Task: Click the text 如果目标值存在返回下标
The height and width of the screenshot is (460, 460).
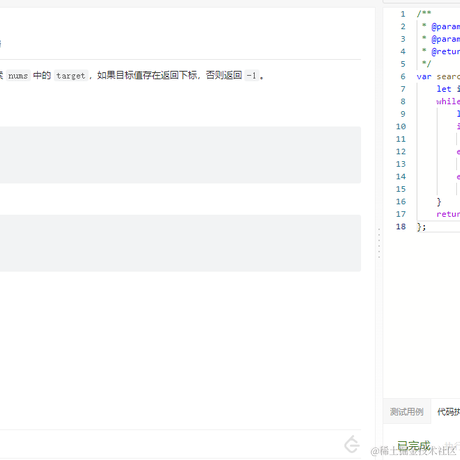Action: pos(147,75)
